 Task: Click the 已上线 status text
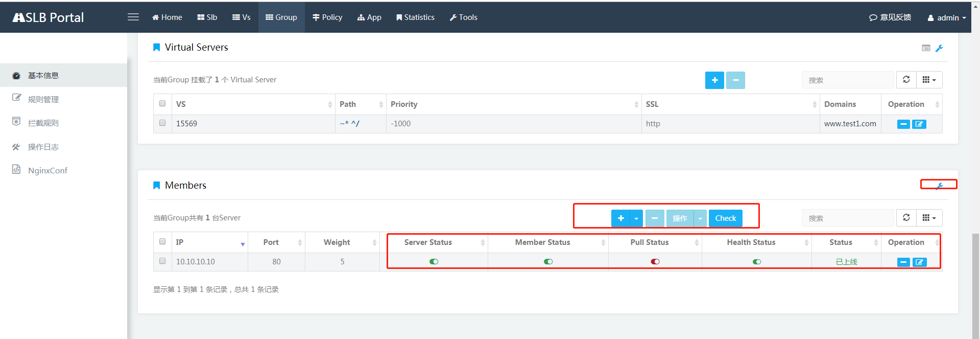point(846,262)
